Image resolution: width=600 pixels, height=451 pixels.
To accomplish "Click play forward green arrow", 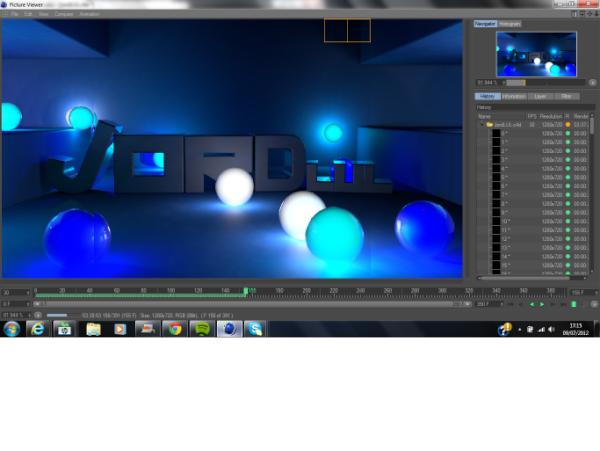I will [542, 304].
